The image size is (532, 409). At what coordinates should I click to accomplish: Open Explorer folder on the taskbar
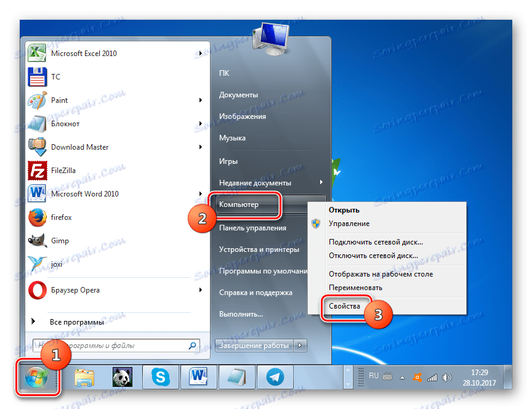coord(84,377)
